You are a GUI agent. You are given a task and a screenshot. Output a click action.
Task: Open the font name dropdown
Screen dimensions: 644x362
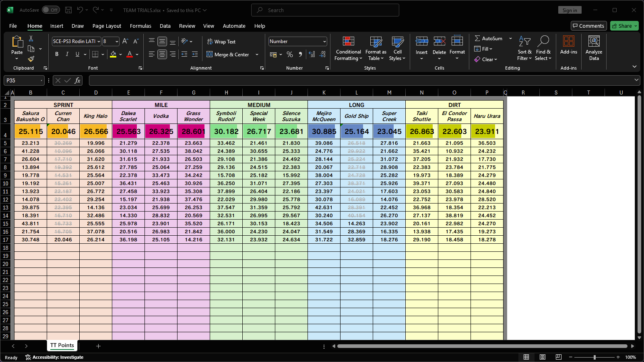(99, 41)
